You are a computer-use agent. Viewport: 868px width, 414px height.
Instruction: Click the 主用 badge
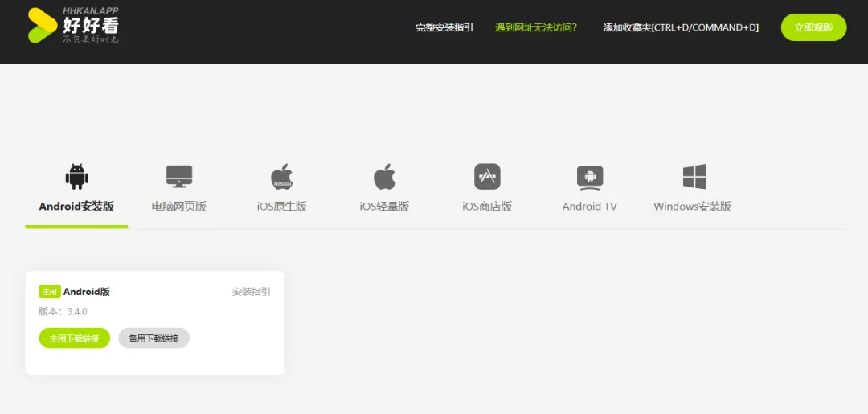[x=50, y=292]
